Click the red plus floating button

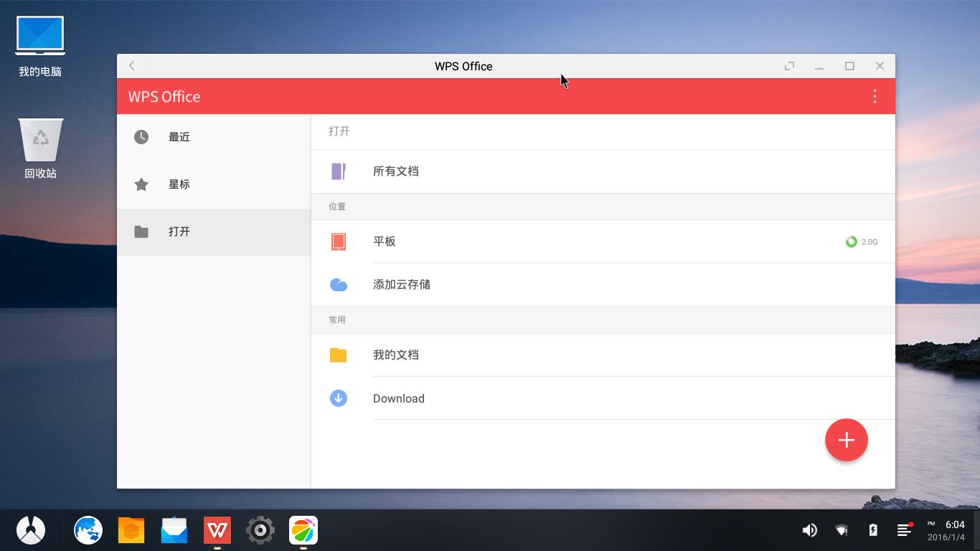(x=847, y=440)
